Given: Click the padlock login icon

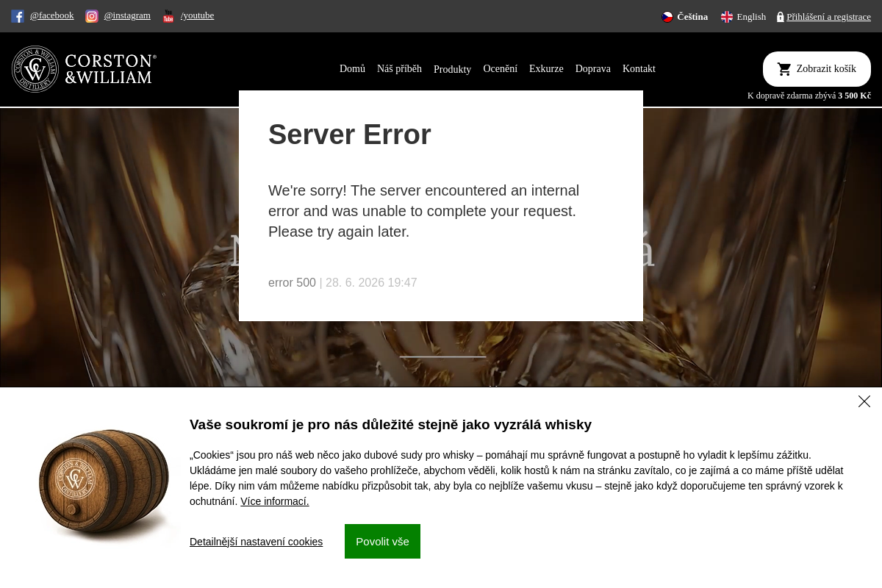Looking at the screenshot, I should pos(781,17).
